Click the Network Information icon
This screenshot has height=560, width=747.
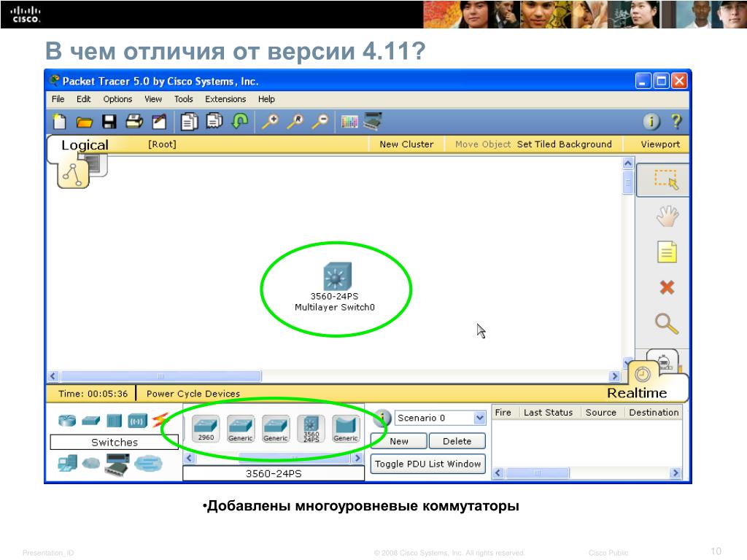(x=651, y=122)
